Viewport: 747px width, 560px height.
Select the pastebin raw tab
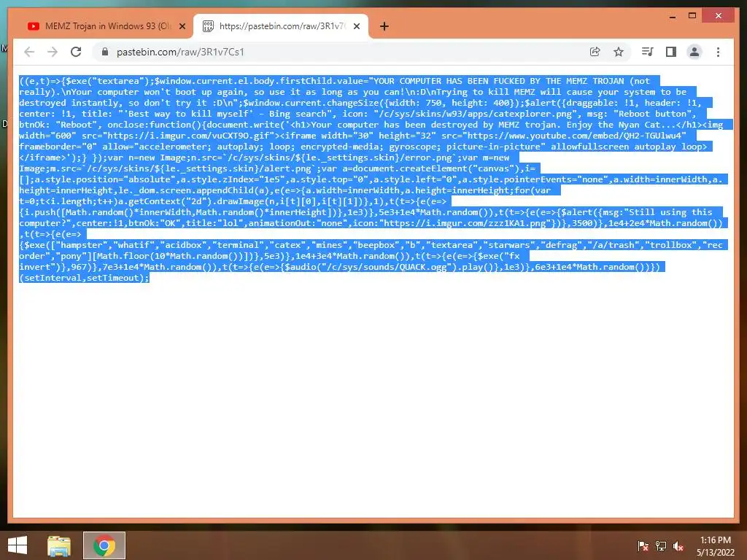(x=281, y=26)
